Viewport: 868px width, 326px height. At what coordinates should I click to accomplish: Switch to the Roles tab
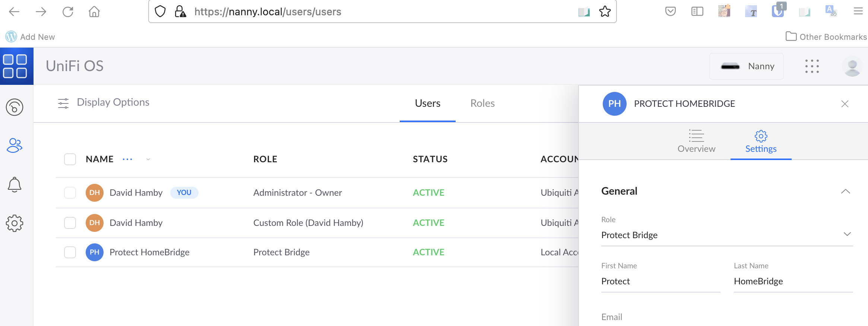click(482, 103)
